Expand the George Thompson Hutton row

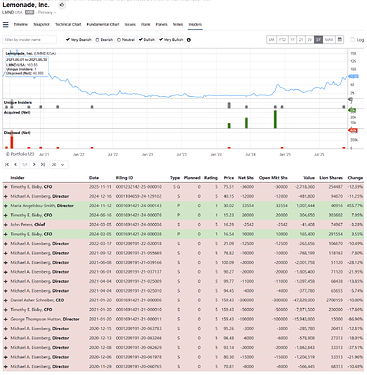pyautogui.click(x=6, y=319)
